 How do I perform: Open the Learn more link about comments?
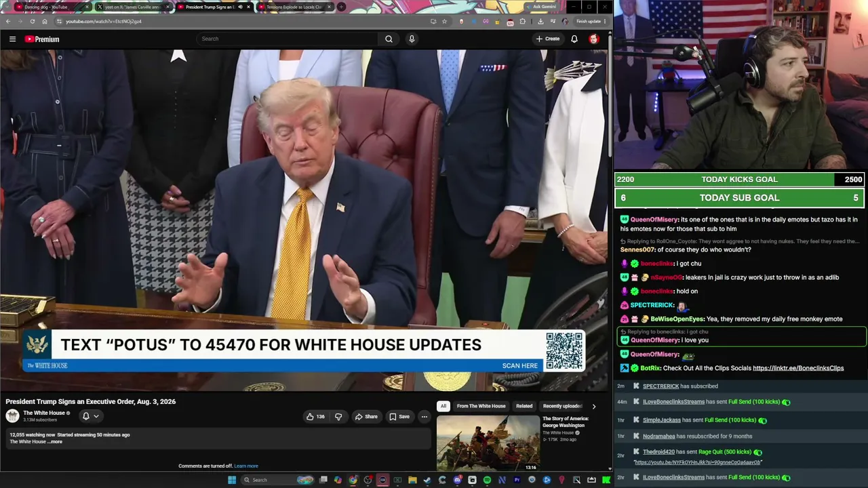(246, 466)
